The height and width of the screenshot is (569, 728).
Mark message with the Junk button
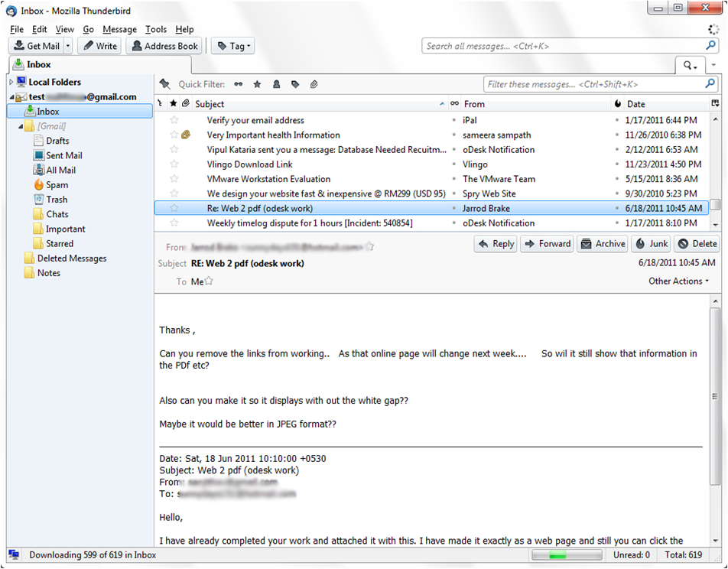[x=652, y=244]
